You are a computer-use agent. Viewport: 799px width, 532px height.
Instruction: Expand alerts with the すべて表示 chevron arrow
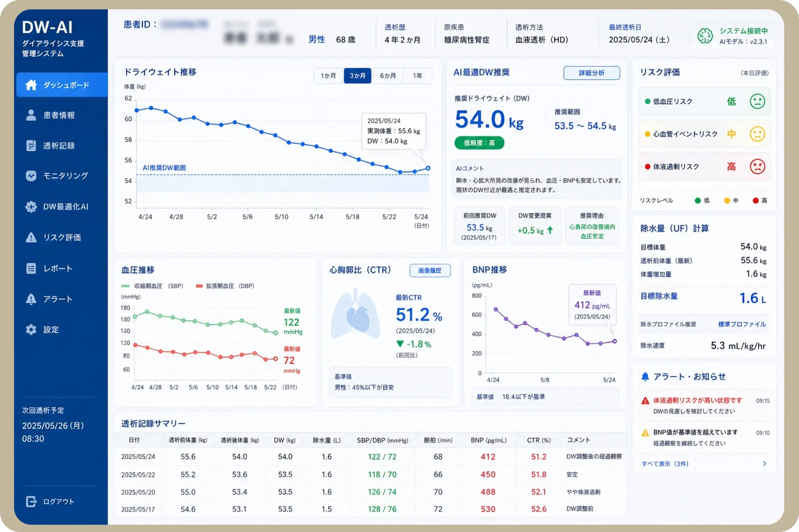[x=764, y=463]
